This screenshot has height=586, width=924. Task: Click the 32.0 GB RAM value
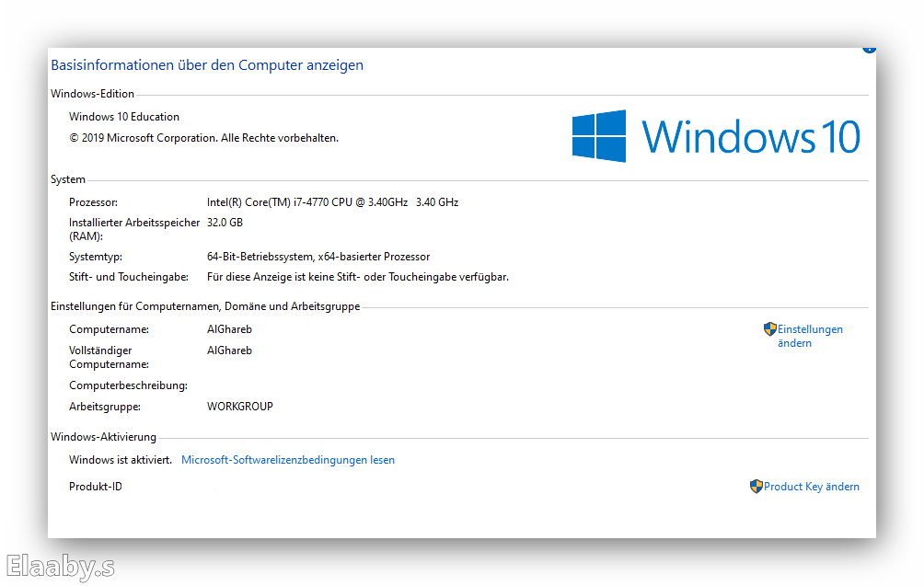pyautogui.click(x=225, y=223)
